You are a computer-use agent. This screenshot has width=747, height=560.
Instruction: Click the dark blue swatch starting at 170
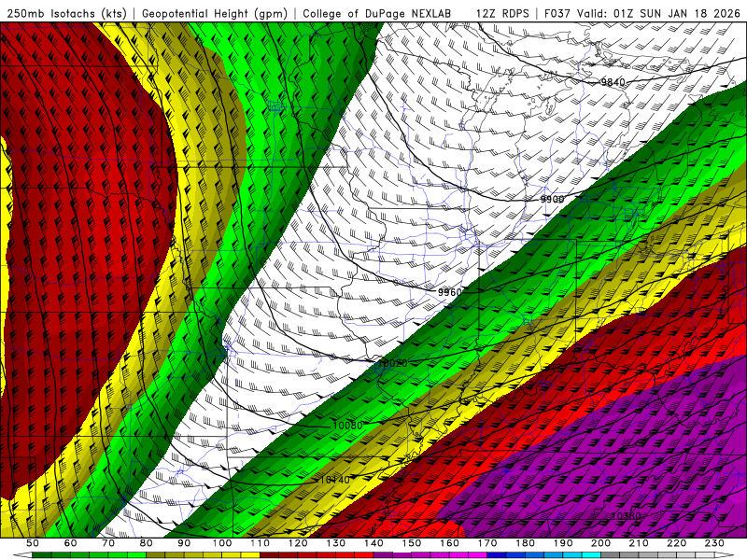click(x=497, y=555)
